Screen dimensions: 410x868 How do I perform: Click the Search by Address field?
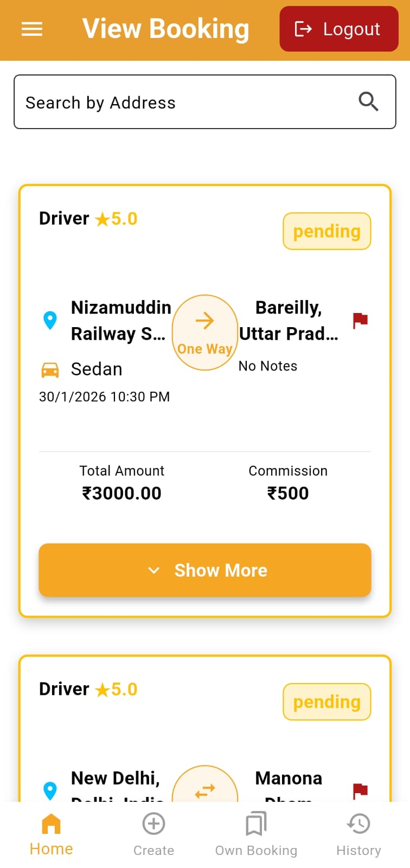tap(163, 102)
